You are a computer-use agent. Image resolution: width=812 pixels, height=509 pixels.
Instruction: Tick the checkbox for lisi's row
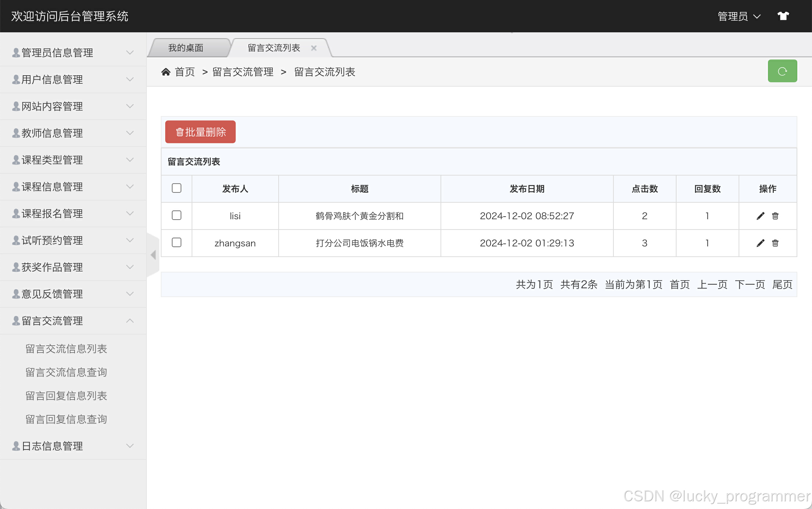[177, 215]
